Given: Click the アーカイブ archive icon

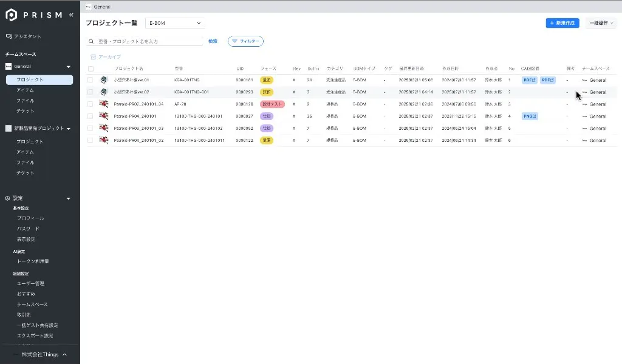Looking at the screenshot, I should 93,56.
